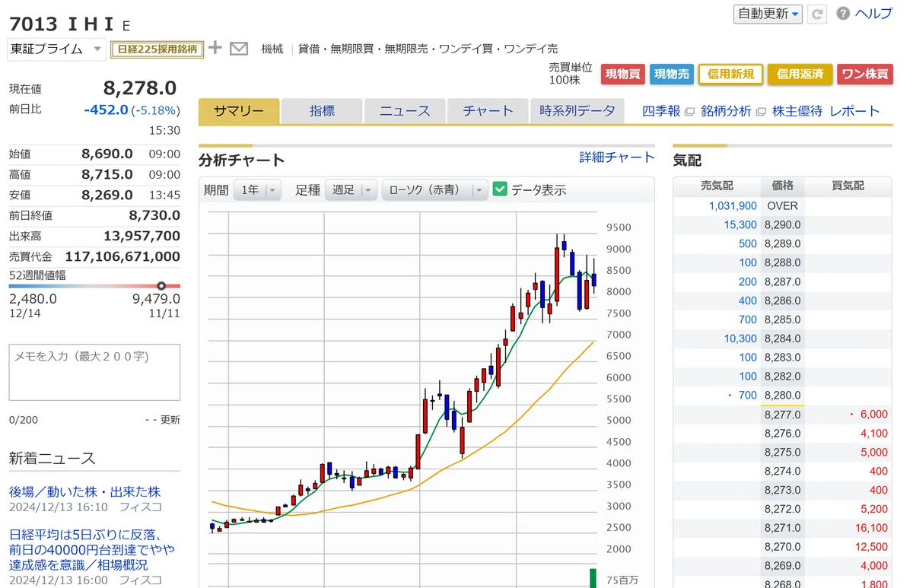913x588 pixels.
Task: Open the 期間 1年 dropdown
Action: tap(257, 190)
